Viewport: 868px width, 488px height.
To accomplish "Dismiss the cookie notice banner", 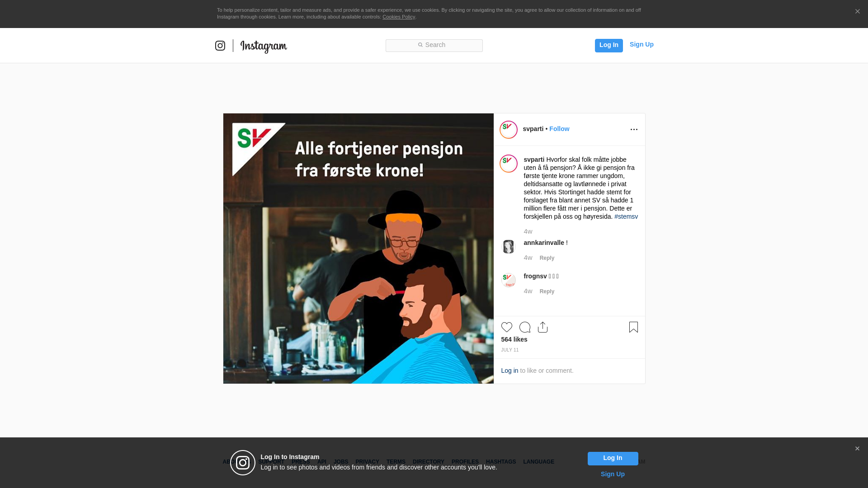I will [857, 11].
